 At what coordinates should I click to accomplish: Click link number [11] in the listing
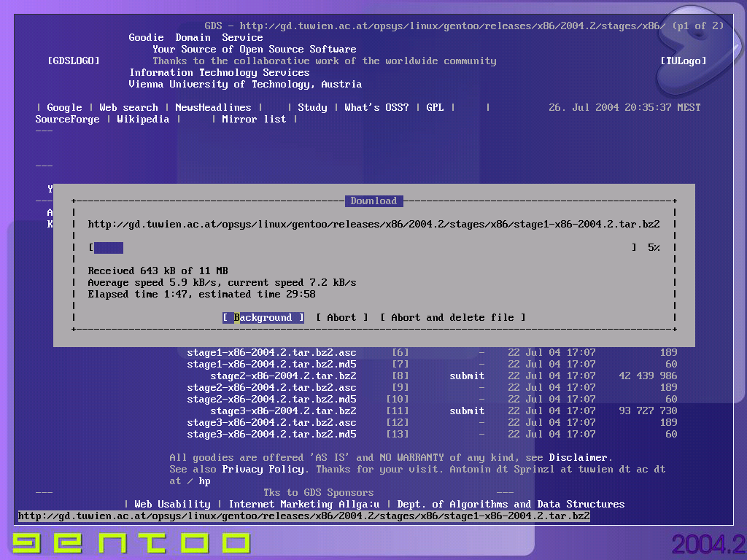coord(398,411)
